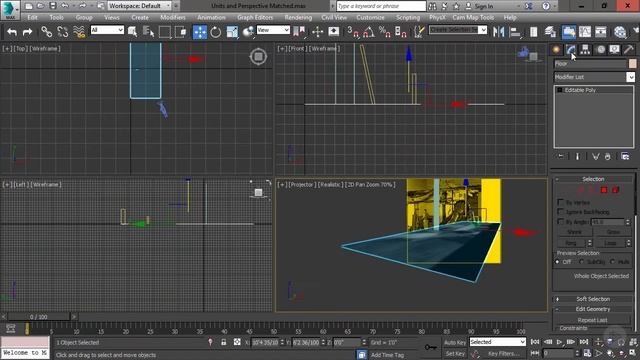This screenshot has height=360, width=640.
Task: Activate the Select and Rotate tool
Action: (x=216, y=32)
